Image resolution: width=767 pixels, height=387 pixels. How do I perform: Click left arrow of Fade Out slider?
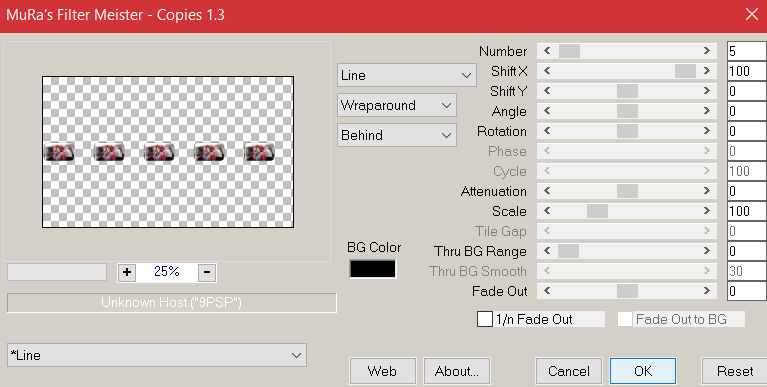(547, 291)
